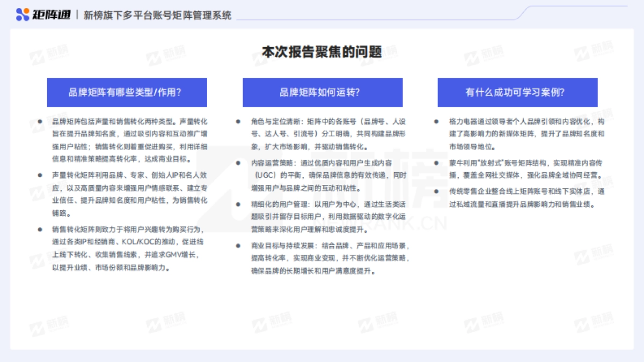This screenshot has height=362, width=644.
Task: Click the 新榜 watermark logo in bottom-right corner
Action: pyautogui.click(x=594, y=322)
